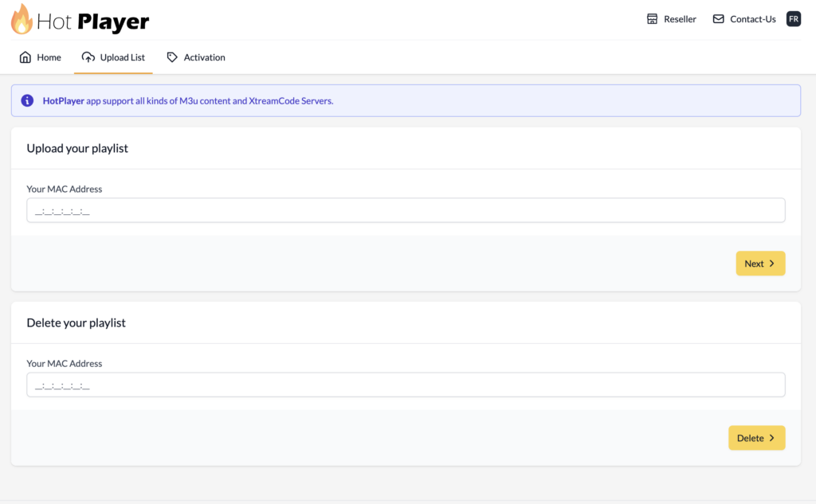Select the Upload List tab
The height and width of the screenshot is (504, 816).
tap(122, 57)
